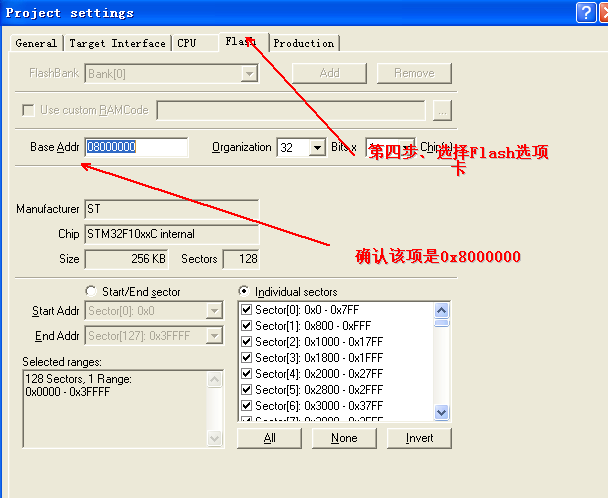Open the FlashBank Bank[0] dropdown
Image resolution: width=608 pixels, height=498 pixels.
point(249,73)
